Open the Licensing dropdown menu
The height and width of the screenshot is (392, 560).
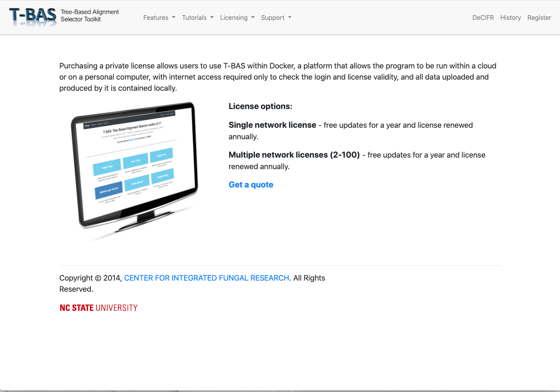tap(237, 18)
